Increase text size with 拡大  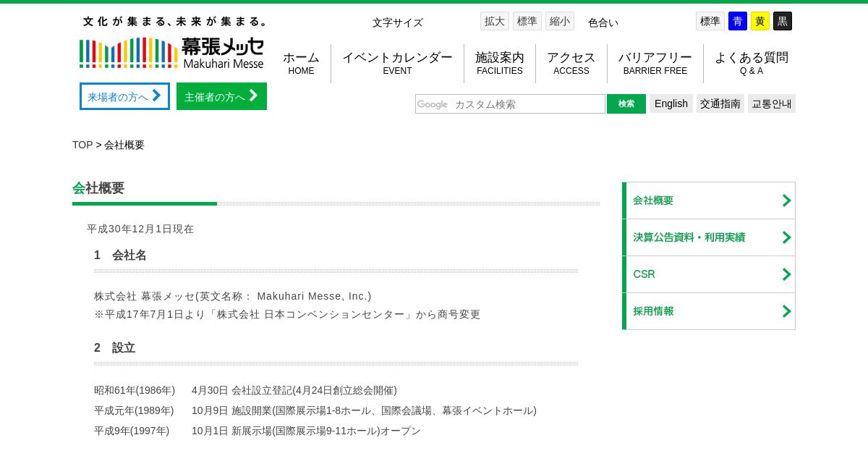pos(495,21)
